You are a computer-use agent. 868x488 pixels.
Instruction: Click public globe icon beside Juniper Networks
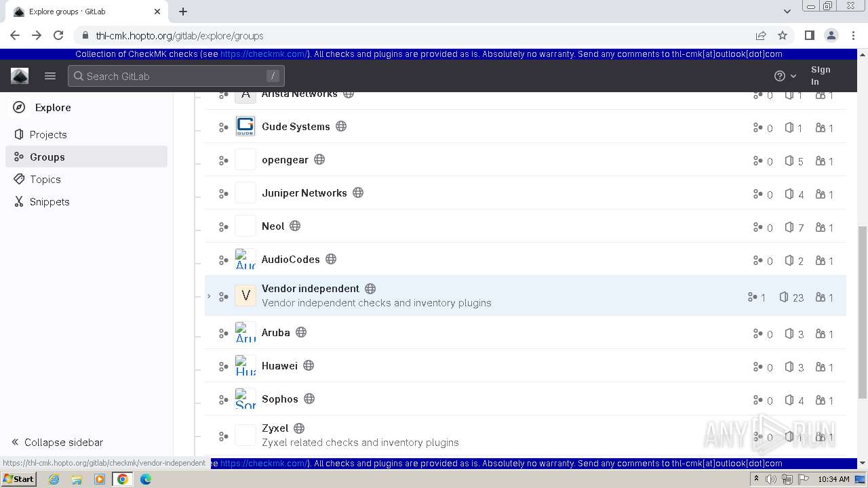(358, 192)
